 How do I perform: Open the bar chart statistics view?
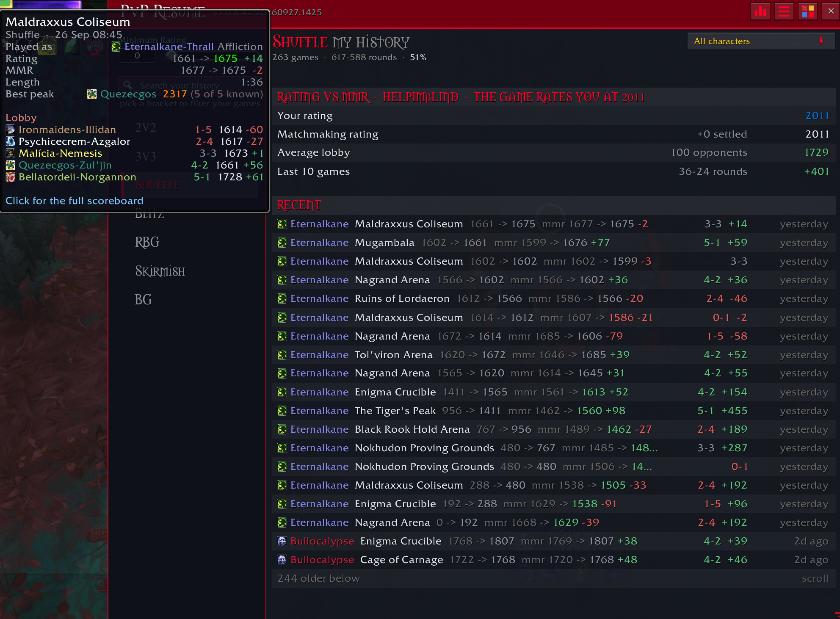coord(760,11)
